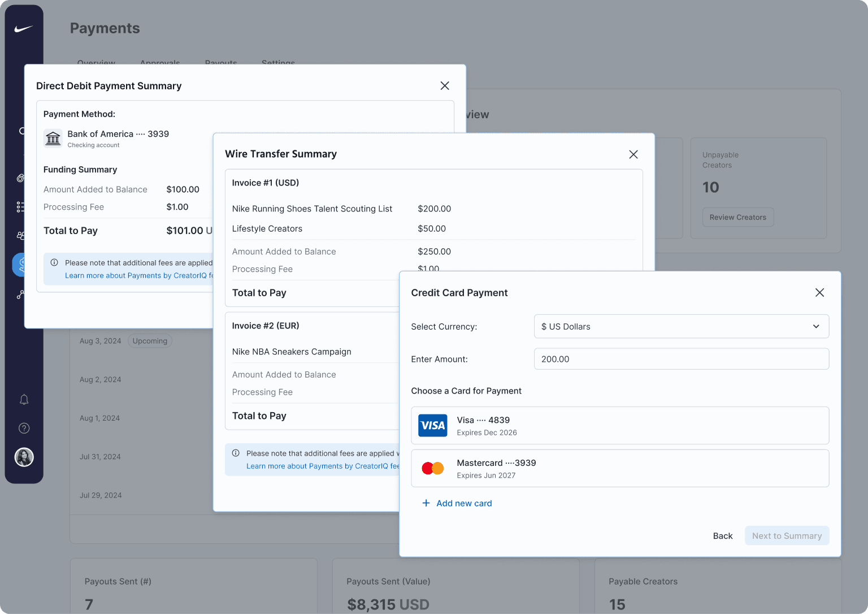The height and width of the screenshot is (614, 868).
Task: Click Next to Summary button
Action: [x=787, y=536]
